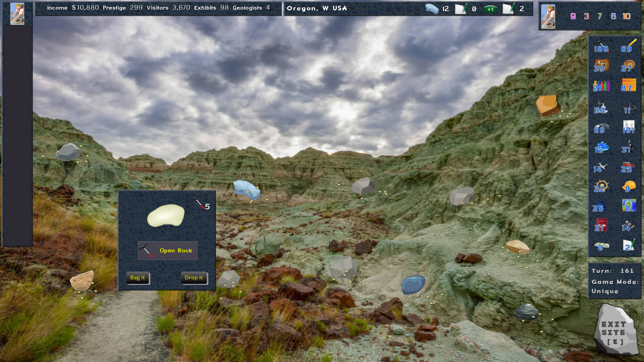Click the geologist portrait in top right corner
Image resolution: width=644 pixels, height=362 pixels.
click(x=548, y=16)
